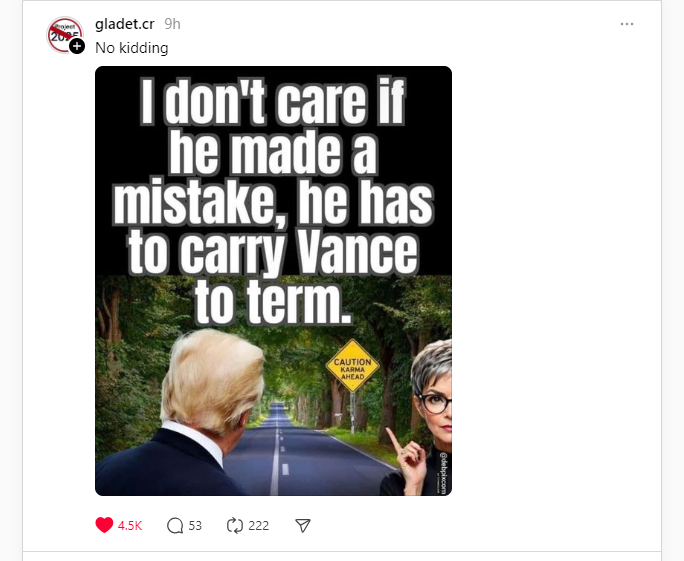Like the post with the heart icon
The image size is (684, 561).
(x=104, y=525)
